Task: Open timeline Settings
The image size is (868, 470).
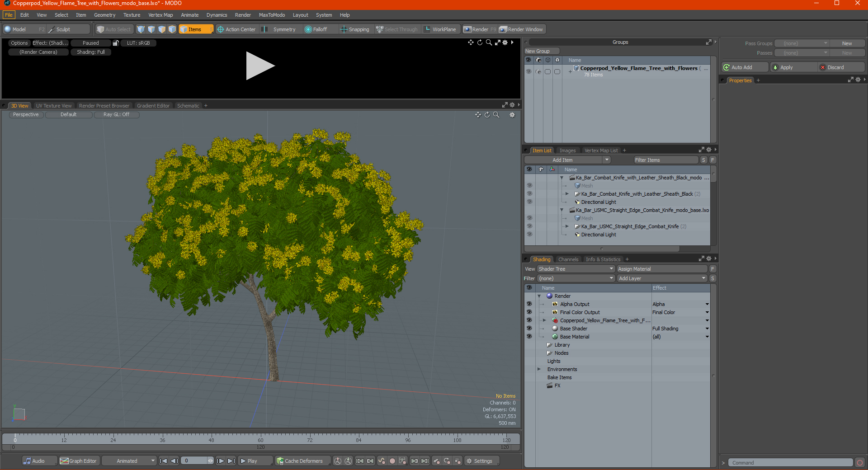Action: coord(482,461)
